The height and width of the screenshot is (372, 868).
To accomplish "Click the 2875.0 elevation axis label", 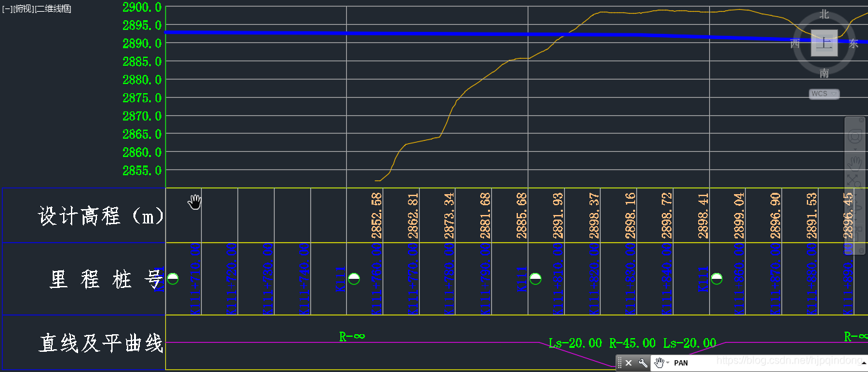I will coord(142,98).
